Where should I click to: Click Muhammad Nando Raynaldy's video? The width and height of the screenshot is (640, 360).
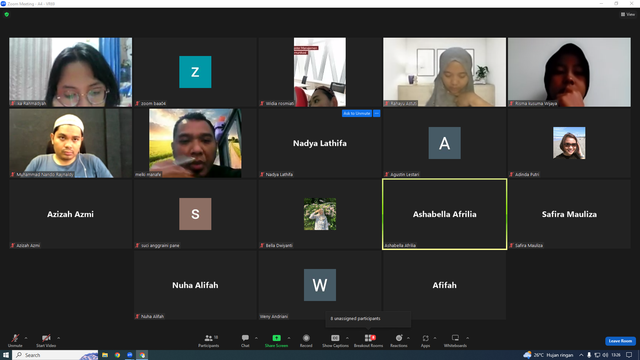pyautogui.click(x=71, y=143)
